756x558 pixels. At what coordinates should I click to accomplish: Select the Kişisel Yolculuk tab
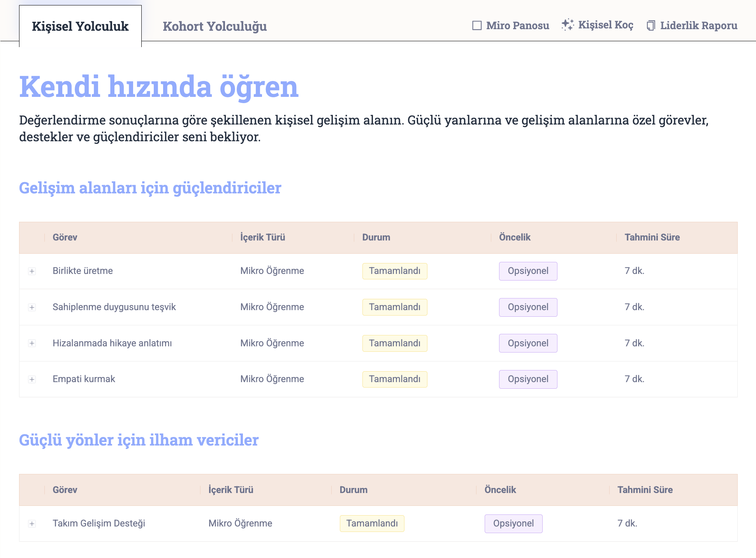[x=80, y=26]
